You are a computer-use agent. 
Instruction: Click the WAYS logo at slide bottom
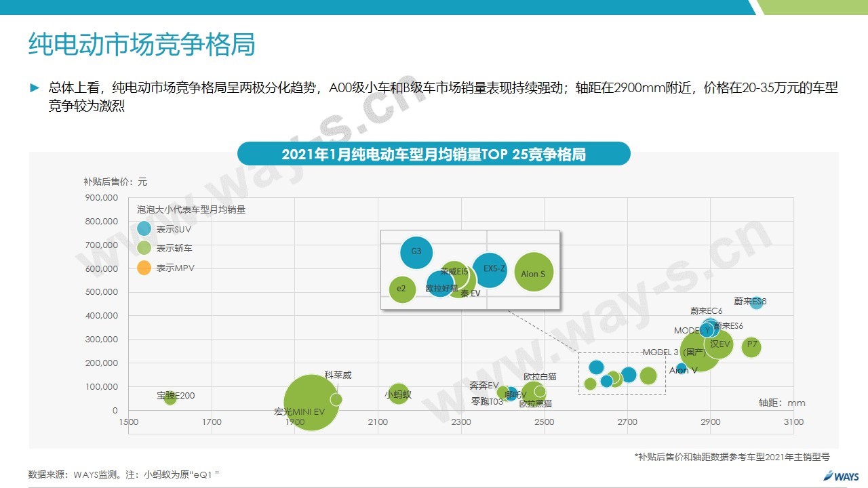[x=841, y=476]
